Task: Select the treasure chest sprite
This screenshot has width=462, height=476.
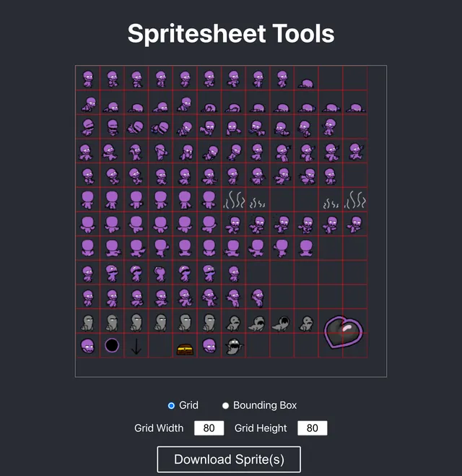Action: pos(185,349)
